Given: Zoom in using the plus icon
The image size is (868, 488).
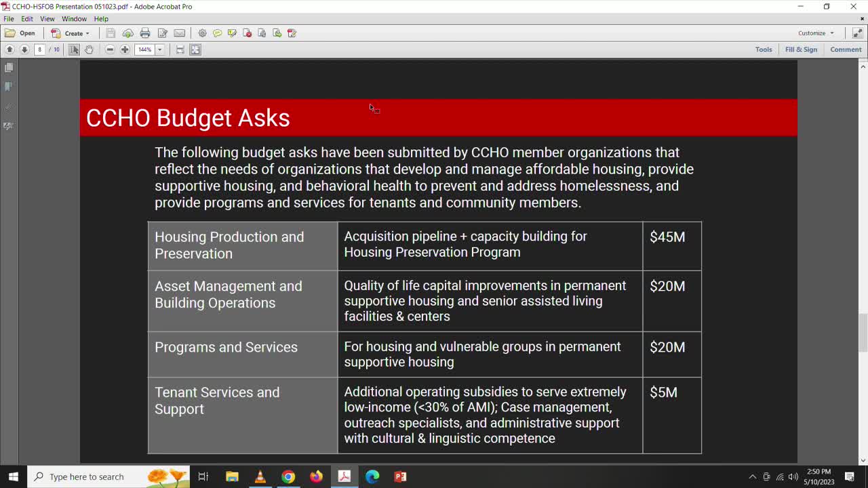Looking at the screenshot, I should (x=125, y=49).
